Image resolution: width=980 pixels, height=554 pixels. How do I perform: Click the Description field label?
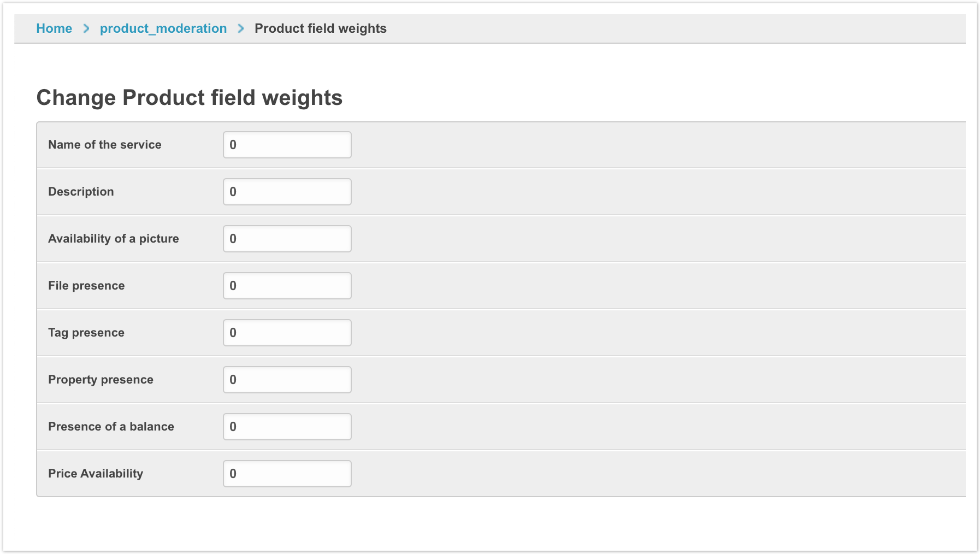[81, 192]
